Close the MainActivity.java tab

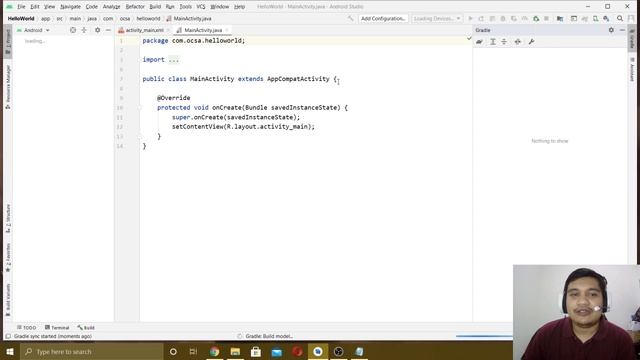pos(227,30)
